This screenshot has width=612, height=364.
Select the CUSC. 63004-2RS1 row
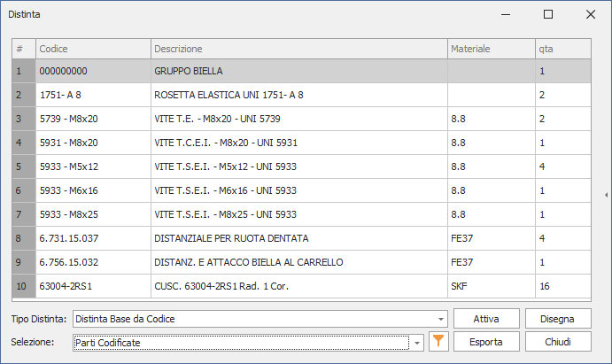click(298, 286)
